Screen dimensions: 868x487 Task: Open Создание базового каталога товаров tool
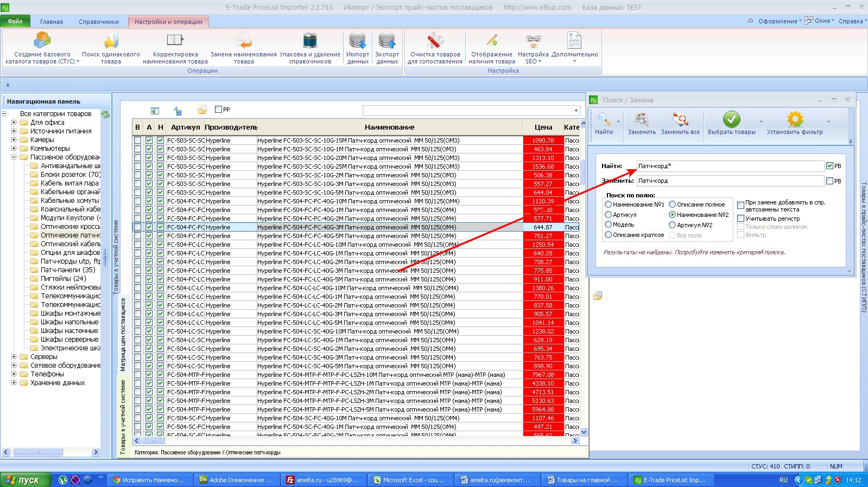42,48
